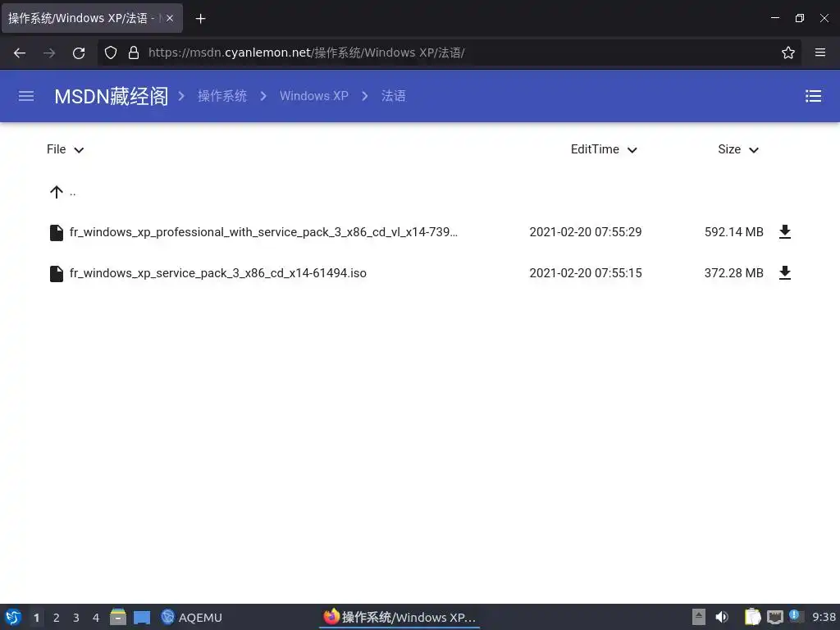Viewport: 840px width, 630px height.
Task: Click the 592.14 MB size value
Action: tap(734, 232)
